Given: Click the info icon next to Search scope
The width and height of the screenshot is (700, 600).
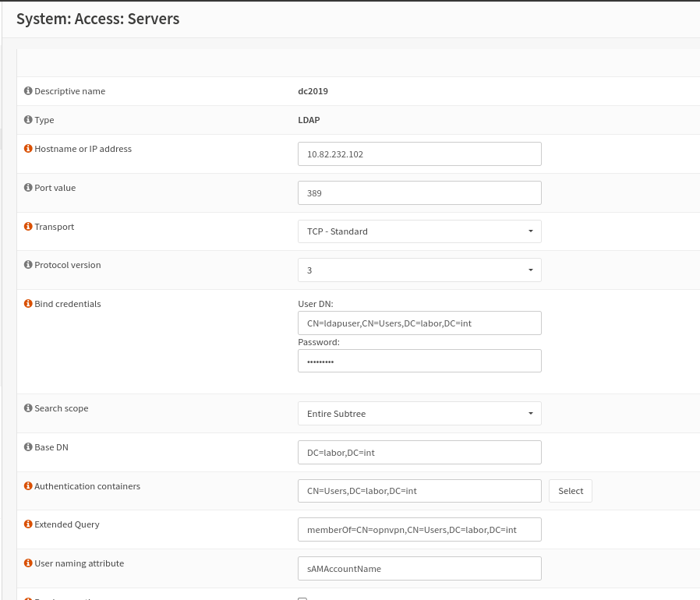Looking at the screenshot, I should point(27,408).
